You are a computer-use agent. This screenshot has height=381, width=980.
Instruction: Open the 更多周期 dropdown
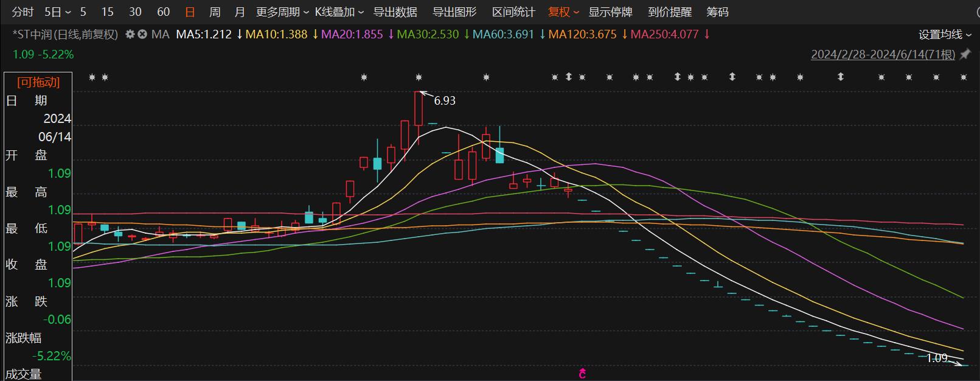(282, 12)
